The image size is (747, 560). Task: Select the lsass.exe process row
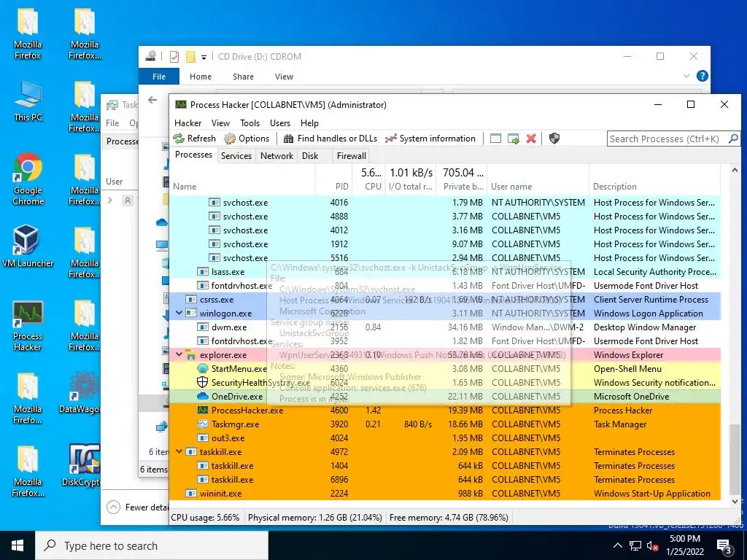tap(446, 272)
